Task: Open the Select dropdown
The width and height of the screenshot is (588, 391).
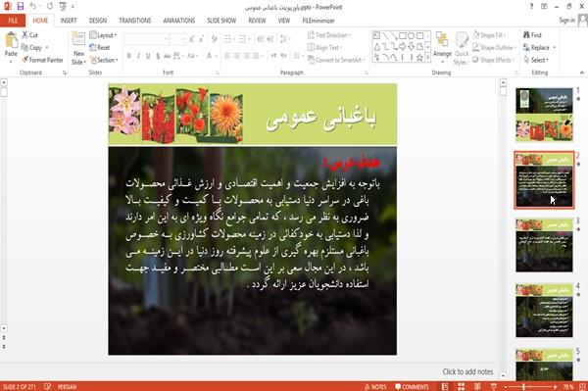Action: click(x=536, y=60)
